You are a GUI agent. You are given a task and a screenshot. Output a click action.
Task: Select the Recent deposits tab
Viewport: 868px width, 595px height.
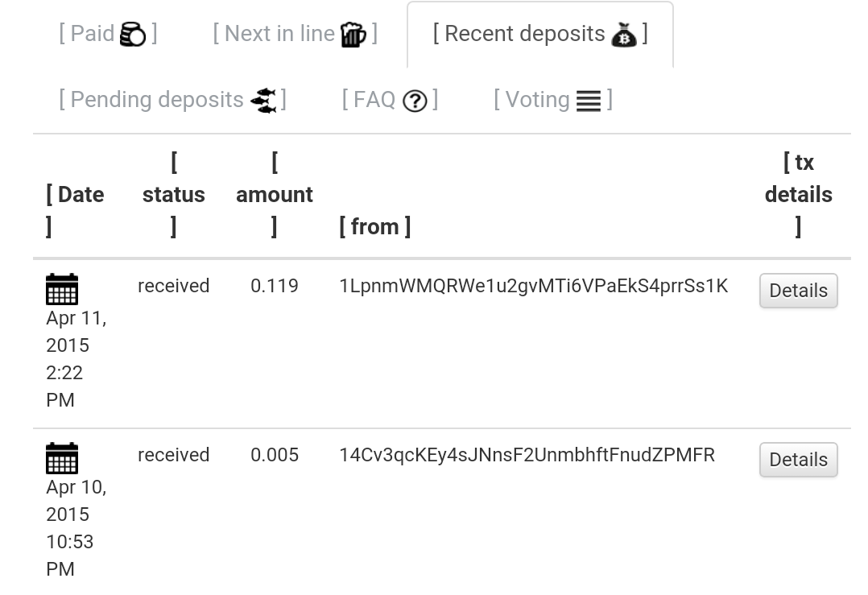[540, 35]
